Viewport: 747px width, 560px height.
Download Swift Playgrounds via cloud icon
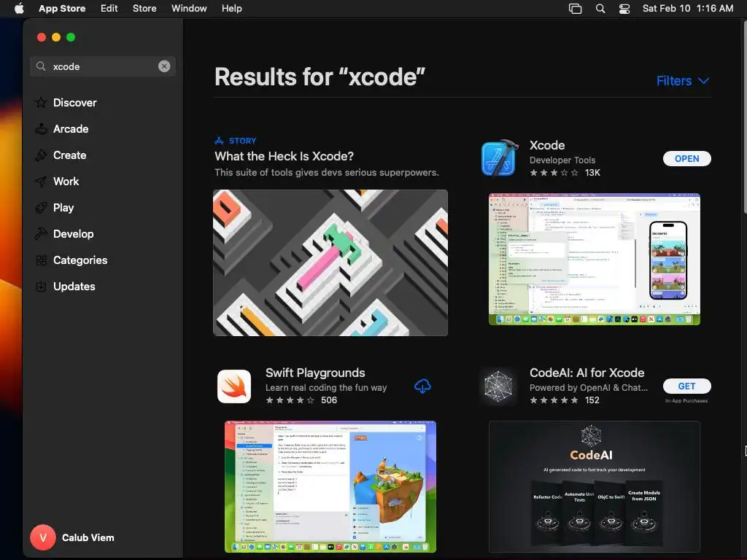click(x=422, y=386)
